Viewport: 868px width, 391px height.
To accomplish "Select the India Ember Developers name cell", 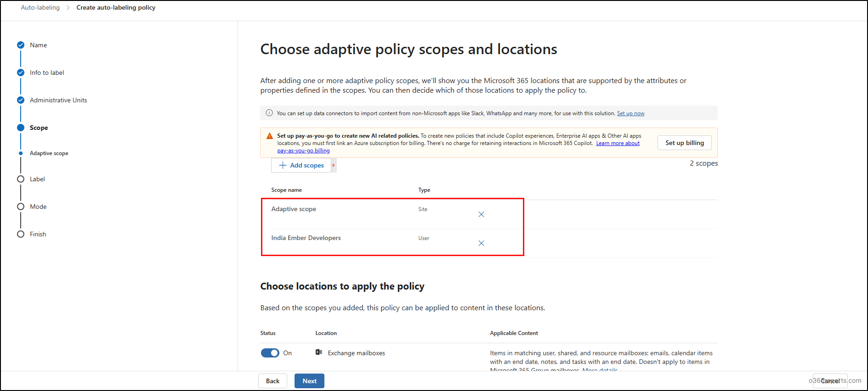I will [306, 238].
